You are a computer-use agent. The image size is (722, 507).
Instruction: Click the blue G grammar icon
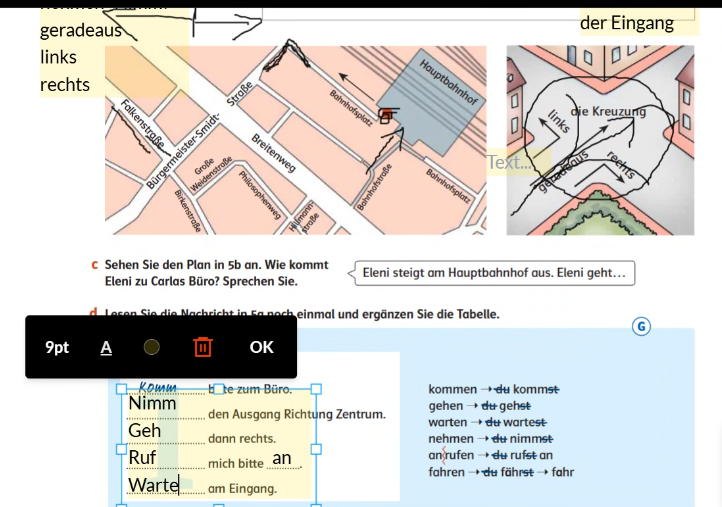(x=641, y=326)
